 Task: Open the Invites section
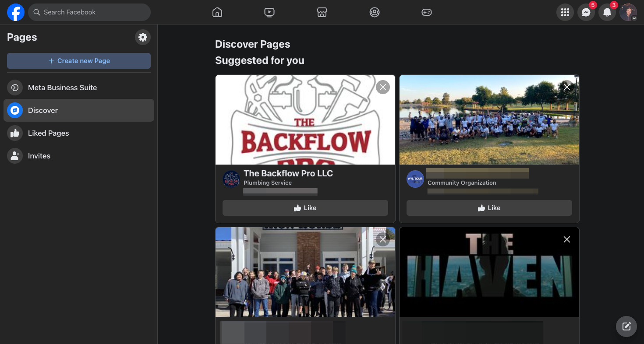(79, 156)
